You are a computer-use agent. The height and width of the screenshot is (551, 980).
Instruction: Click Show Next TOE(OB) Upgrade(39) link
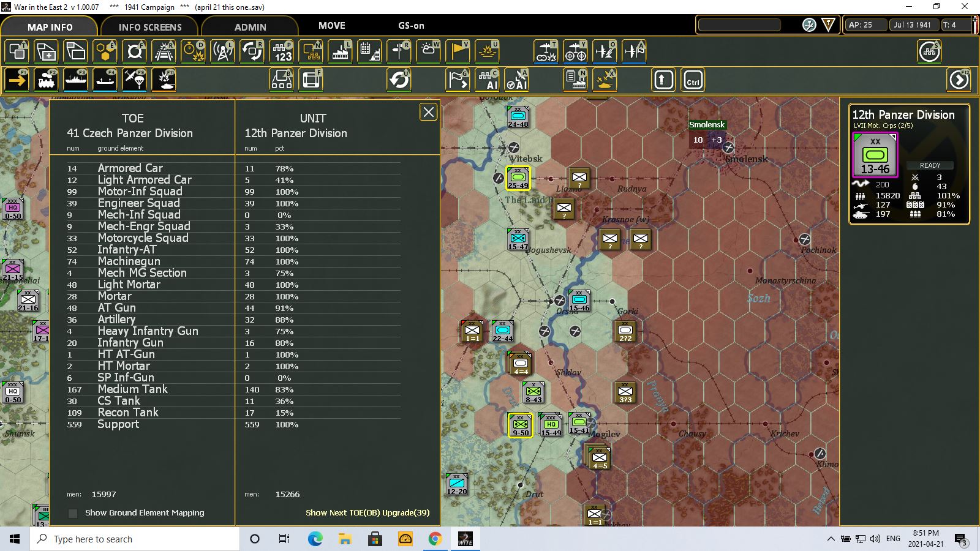click(367, 513)
